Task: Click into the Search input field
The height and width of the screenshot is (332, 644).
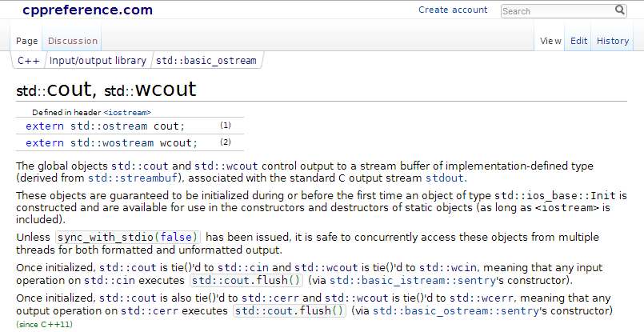Action: (x=558, y=11)
